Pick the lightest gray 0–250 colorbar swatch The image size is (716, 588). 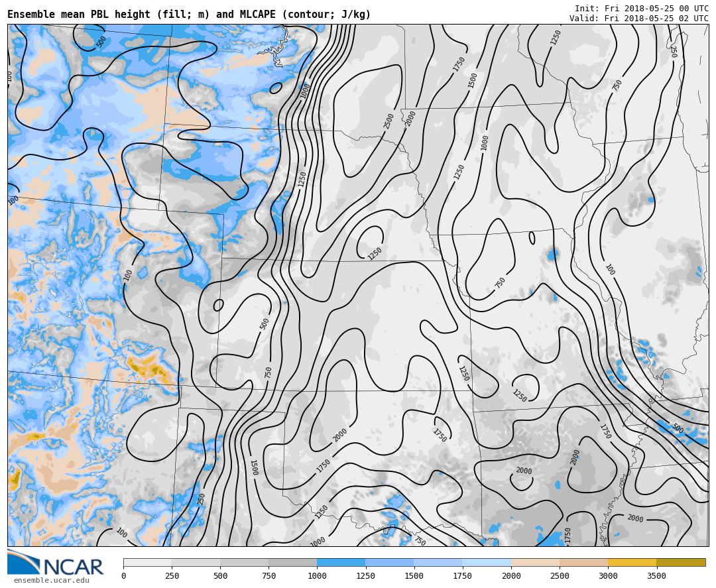(147, 562)
